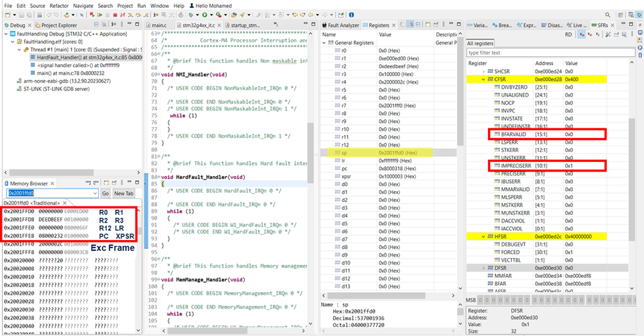This screenshot has width=644, height=336.
Task: Toggle hexadecimal radix button in SFRs view
Action: point(583,34)
